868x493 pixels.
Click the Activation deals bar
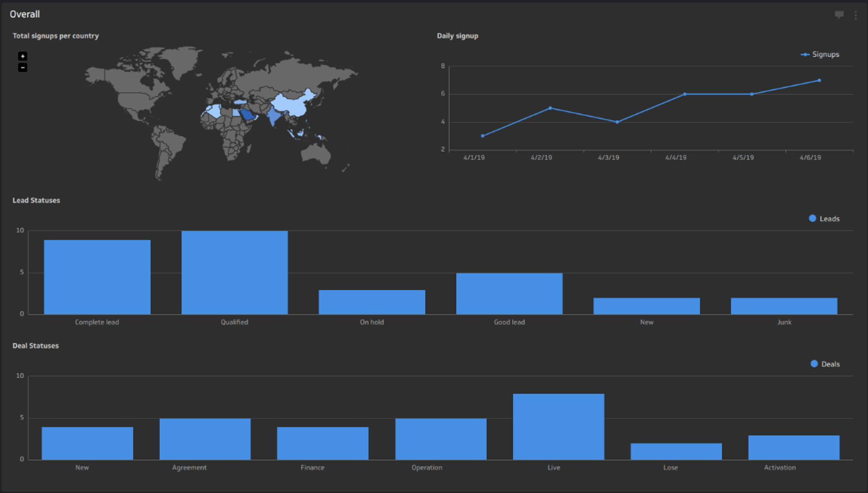794,447
